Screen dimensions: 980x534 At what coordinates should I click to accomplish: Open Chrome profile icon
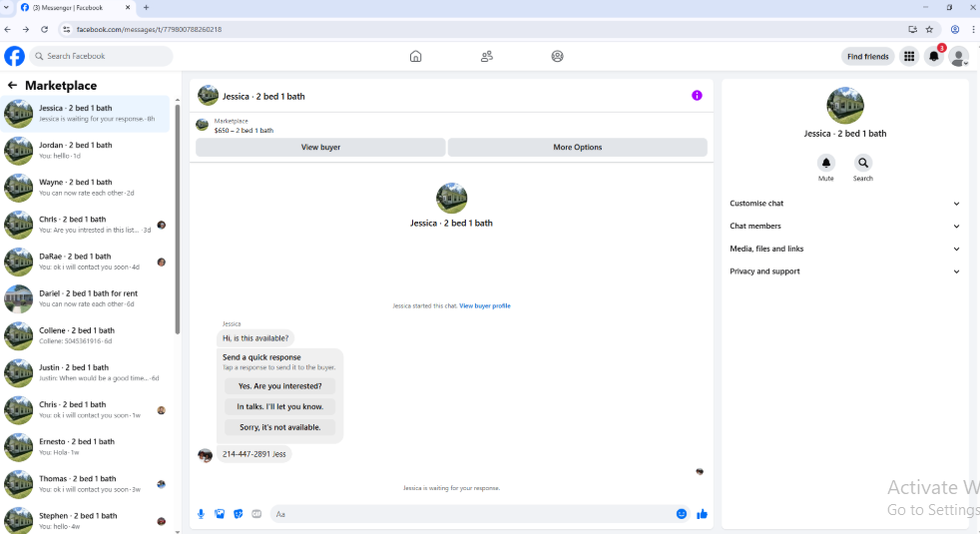coord(955,29)
